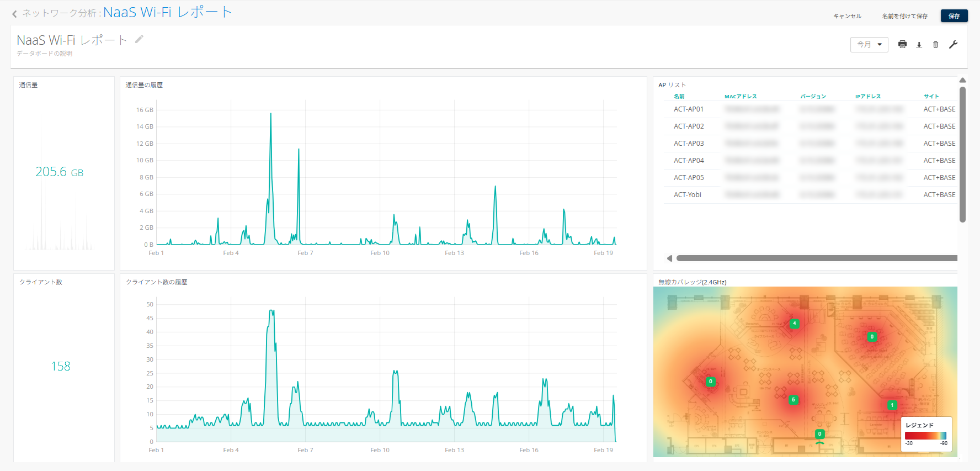Click the 名前を付けて保存 button
Viewport: 980px width, 471px height.
tap(904, 16)
